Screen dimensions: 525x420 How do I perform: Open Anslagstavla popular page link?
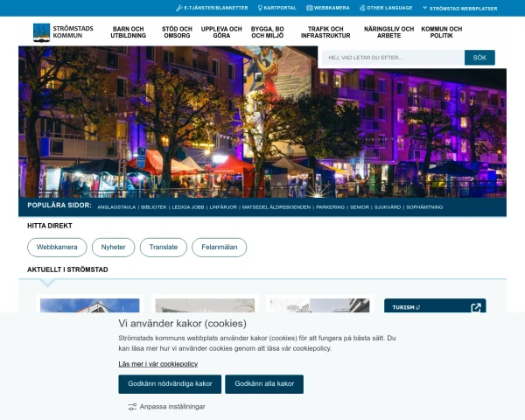pos(116,207)
